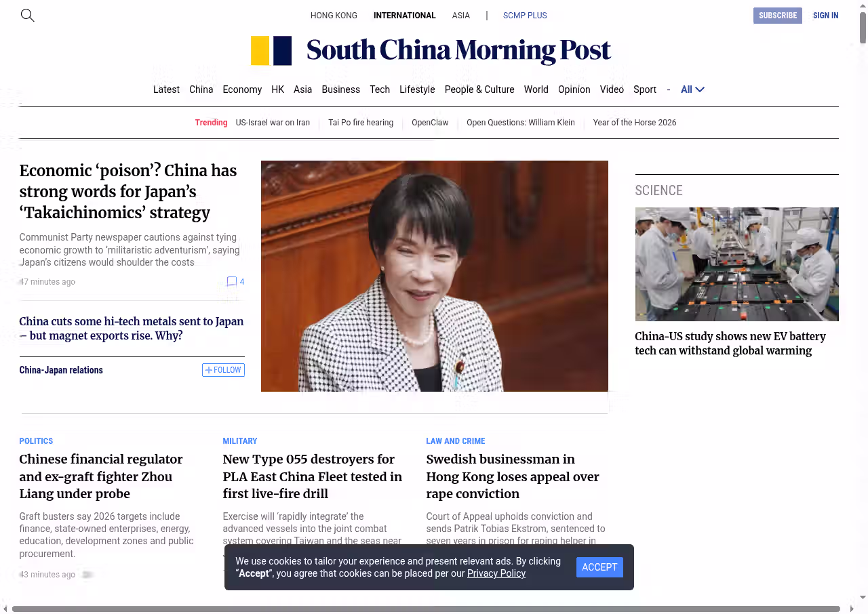Click the Sanae Takaichi lead photo
868x614 pixels.
(x=434, y=276)
